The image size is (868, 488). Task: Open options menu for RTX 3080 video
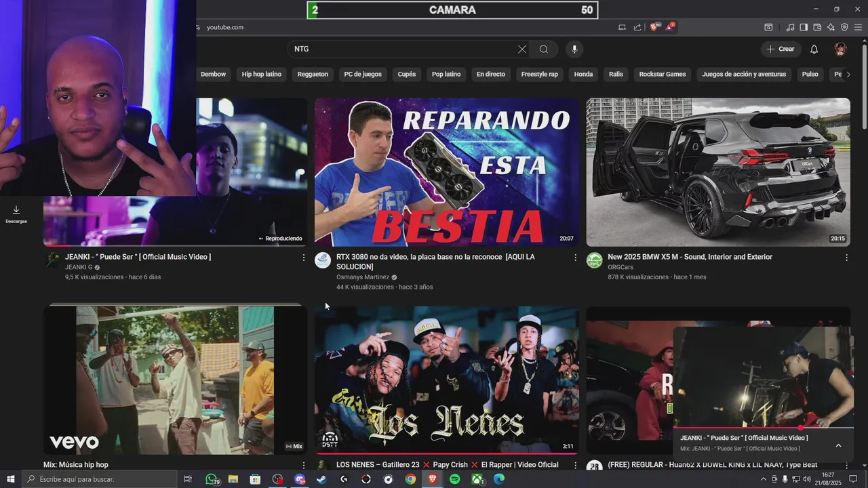[x=575, y=258]
